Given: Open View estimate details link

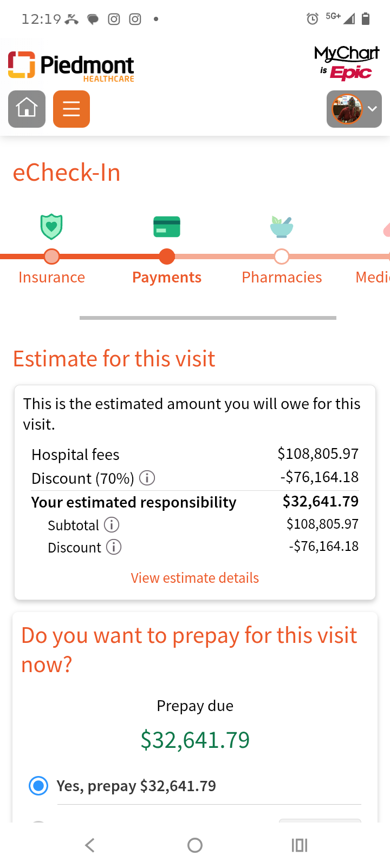Looking at the screenshot, I should 195,578.
